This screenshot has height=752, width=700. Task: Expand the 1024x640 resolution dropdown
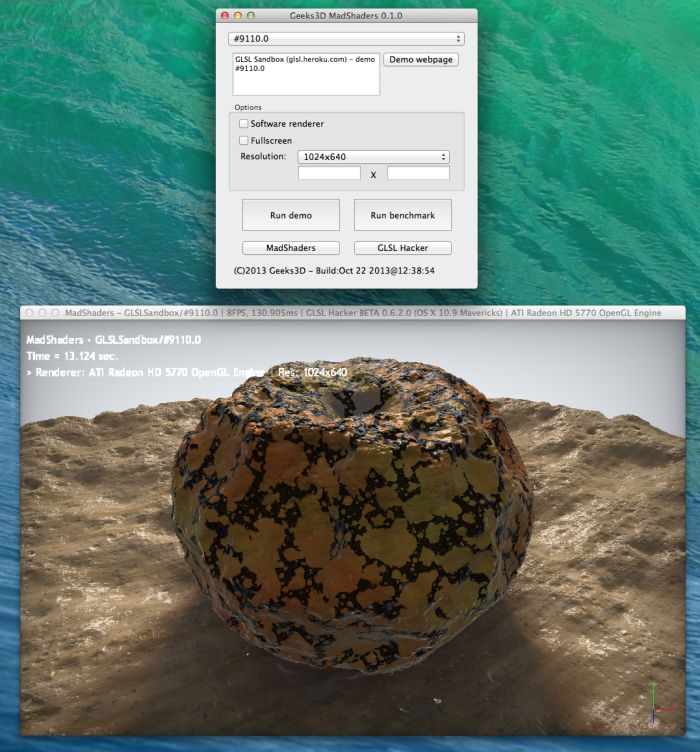pyautogui.click(x=373, y=157)
